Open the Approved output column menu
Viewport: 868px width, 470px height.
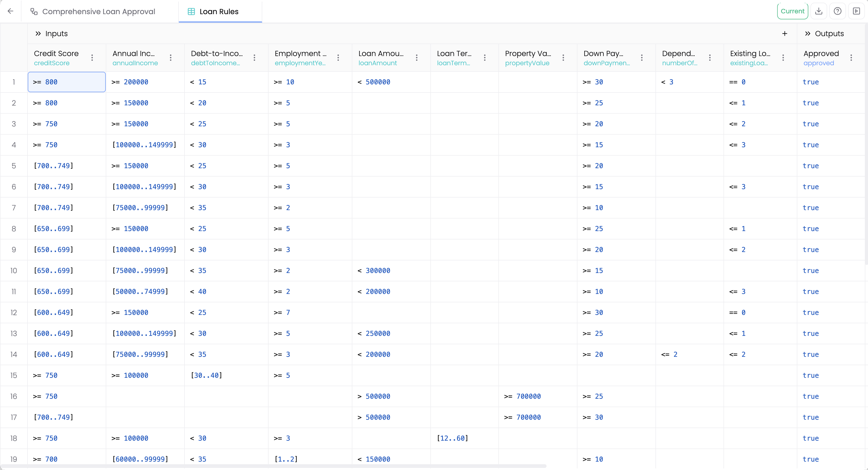(x=852, y=58)
